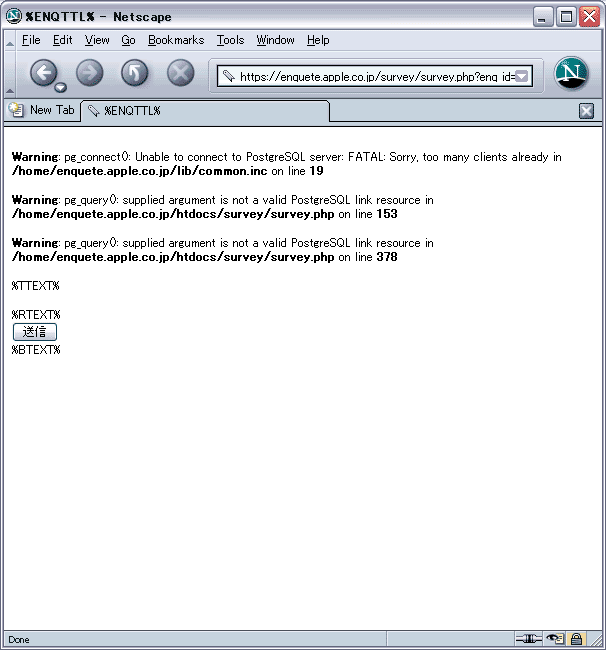Reload the page with the Reload button
The height and width of the screenshot is (650, 606).
[135, 73]
